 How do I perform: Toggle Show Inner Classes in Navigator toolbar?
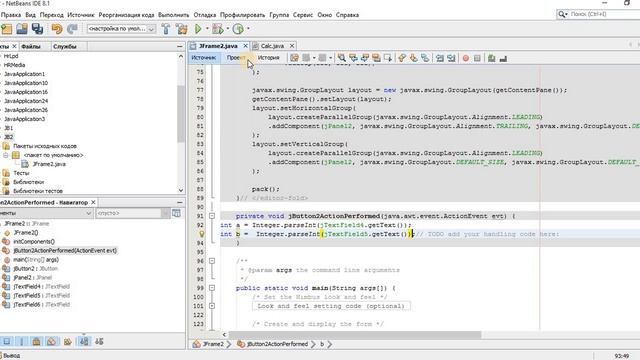coord(67,342)
